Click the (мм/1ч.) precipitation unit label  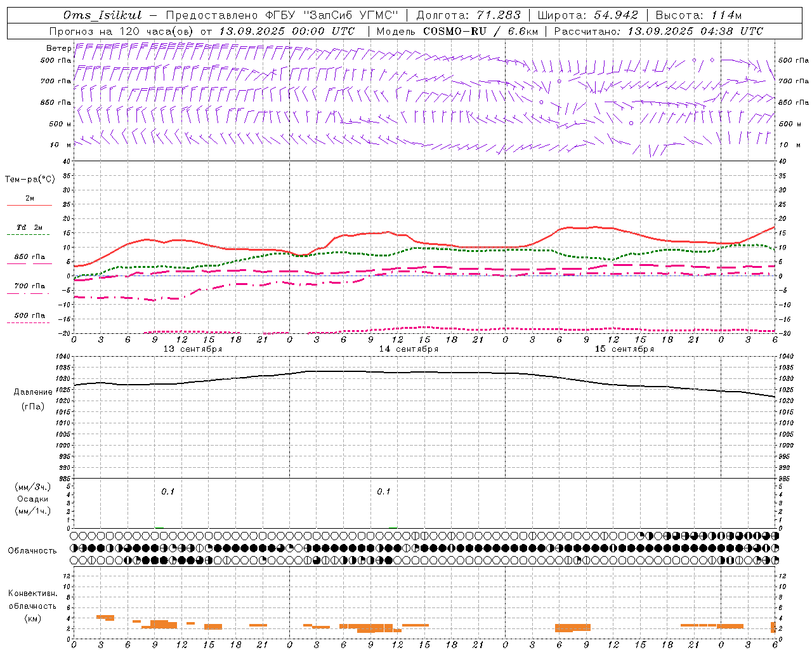(x=33, y=511)
